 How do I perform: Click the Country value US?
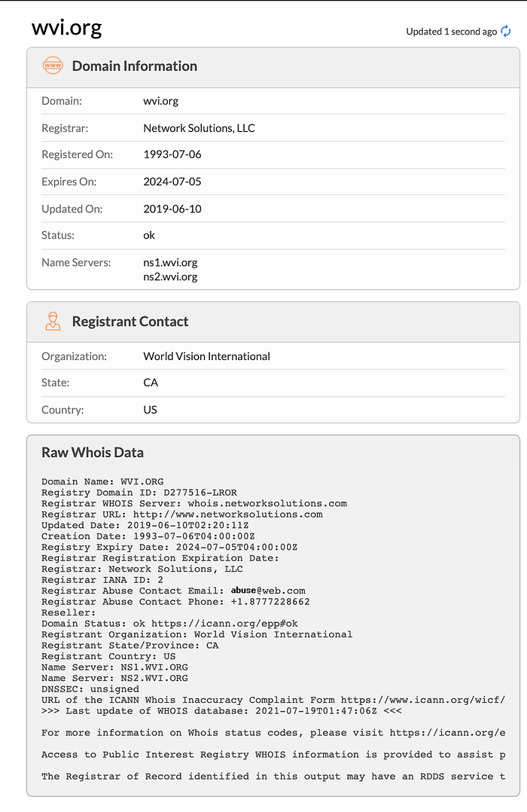click(150, 410)
